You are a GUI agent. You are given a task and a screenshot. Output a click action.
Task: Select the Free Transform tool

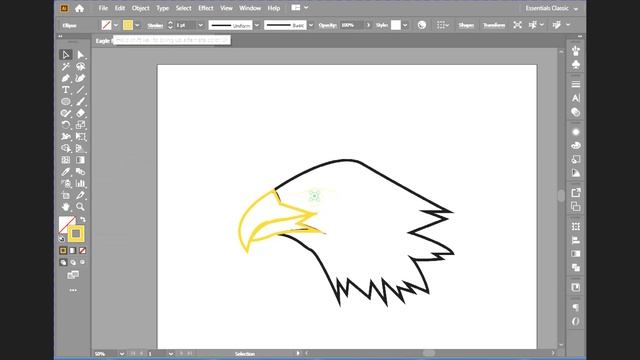pos(80,136)
